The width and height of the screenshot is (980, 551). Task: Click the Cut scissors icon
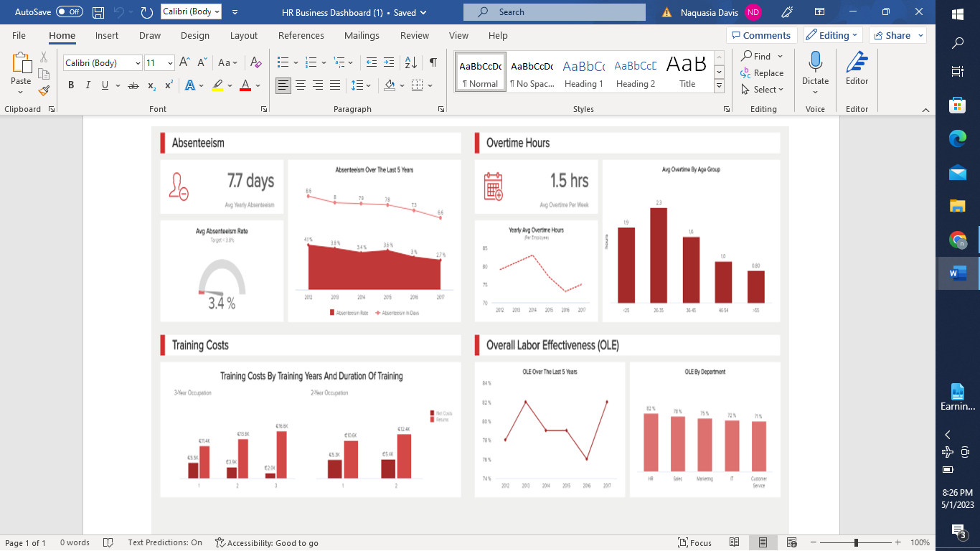[x=44, y=57]
